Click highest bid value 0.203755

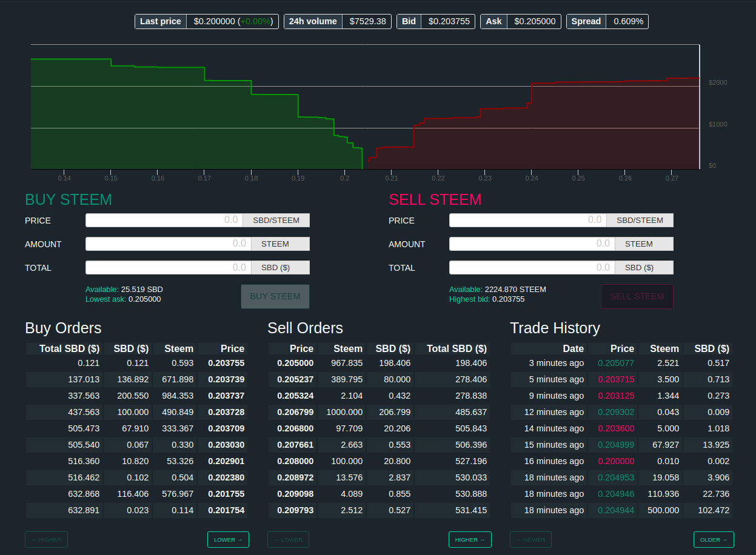click(x=508, y=299)
